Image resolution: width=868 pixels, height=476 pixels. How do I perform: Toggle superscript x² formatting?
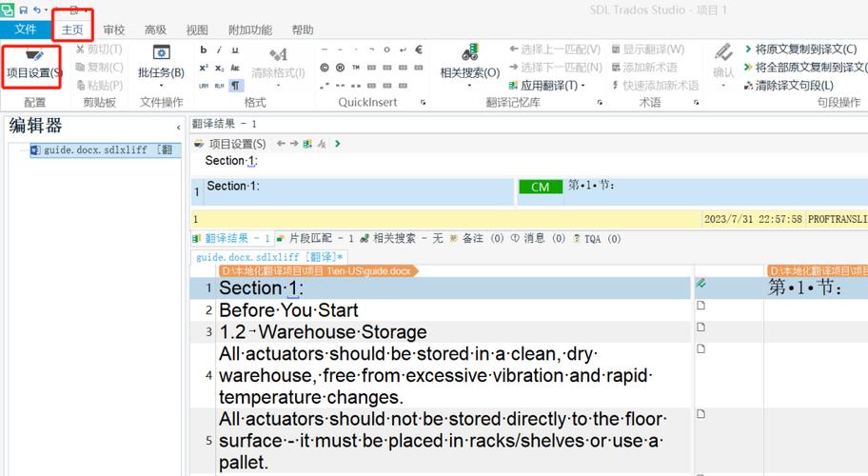tap(204, 68)
